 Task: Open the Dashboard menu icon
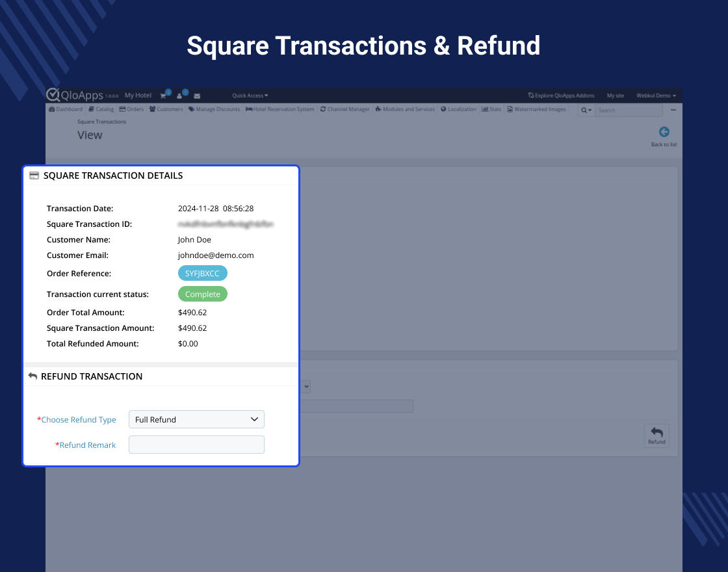[x=52, y=109]
